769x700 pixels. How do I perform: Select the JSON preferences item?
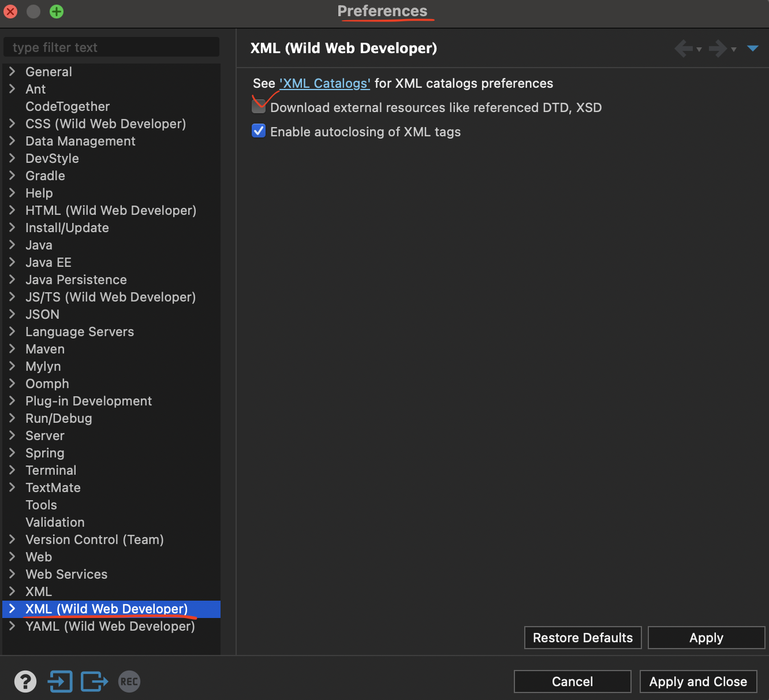click(43, 314)
